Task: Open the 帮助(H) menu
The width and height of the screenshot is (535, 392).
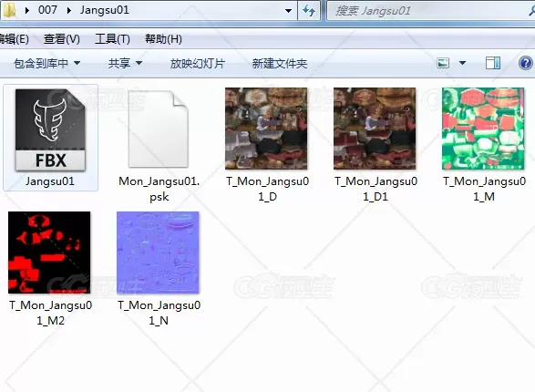Action: coord(163,39)
